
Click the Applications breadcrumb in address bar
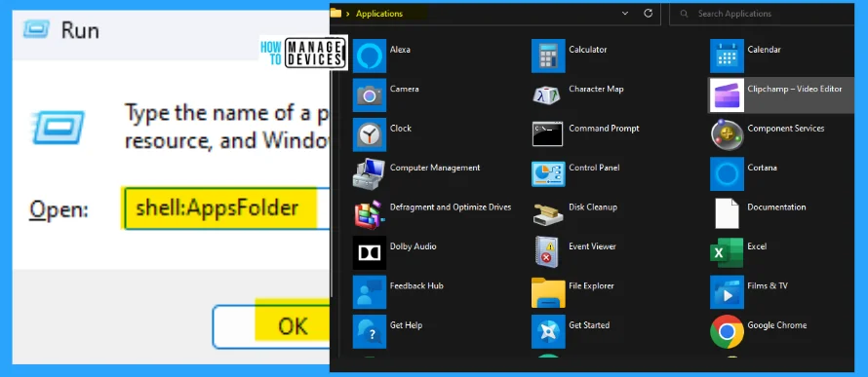pos(379,14)
